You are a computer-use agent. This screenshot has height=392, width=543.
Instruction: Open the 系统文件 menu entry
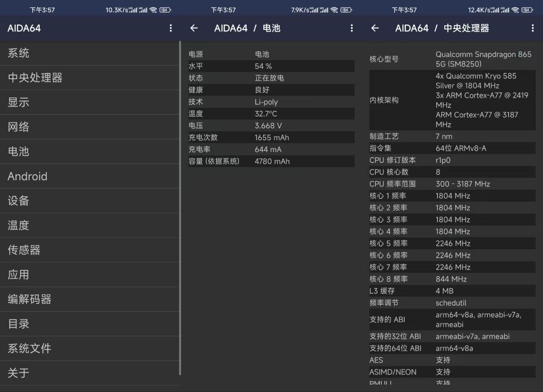click(x=90, y=348)
